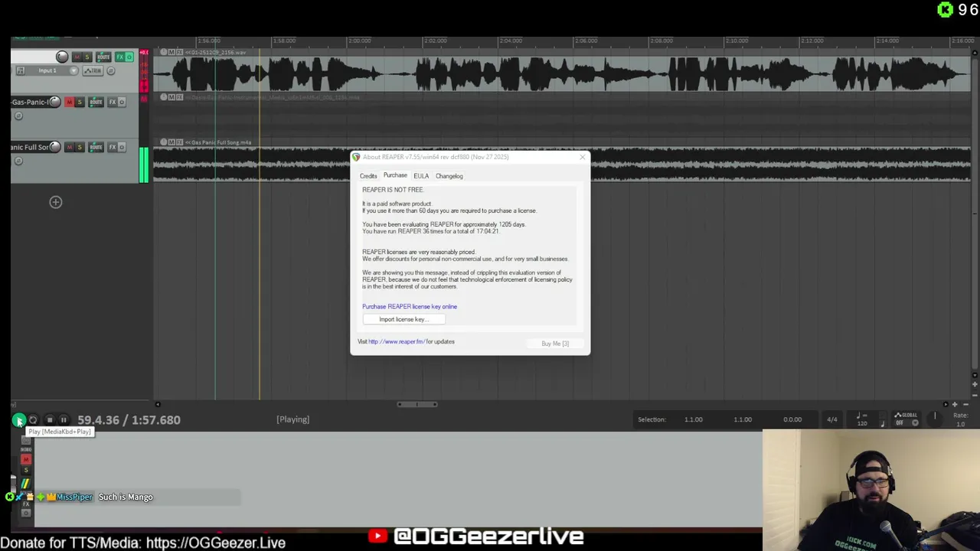Open the Changelog tab
The height and width of the screenshot is (551, 980).
coord(449,176)
